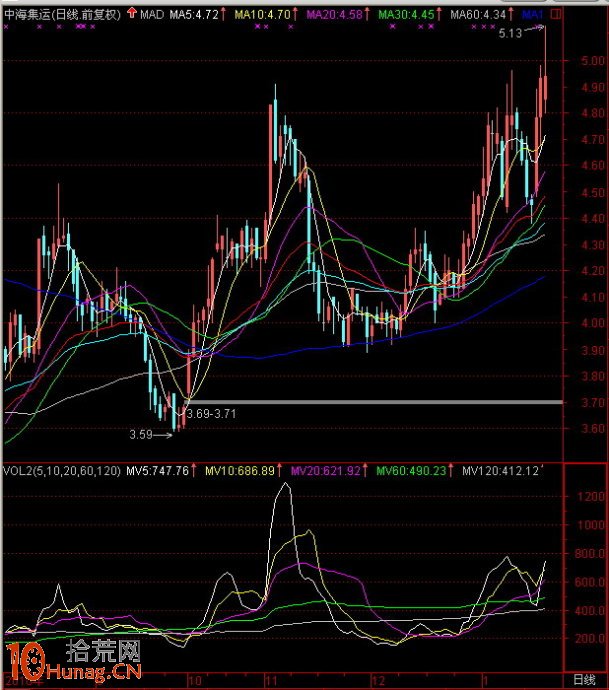Click the 日线 period label at bottom right

tap(584, 680)
